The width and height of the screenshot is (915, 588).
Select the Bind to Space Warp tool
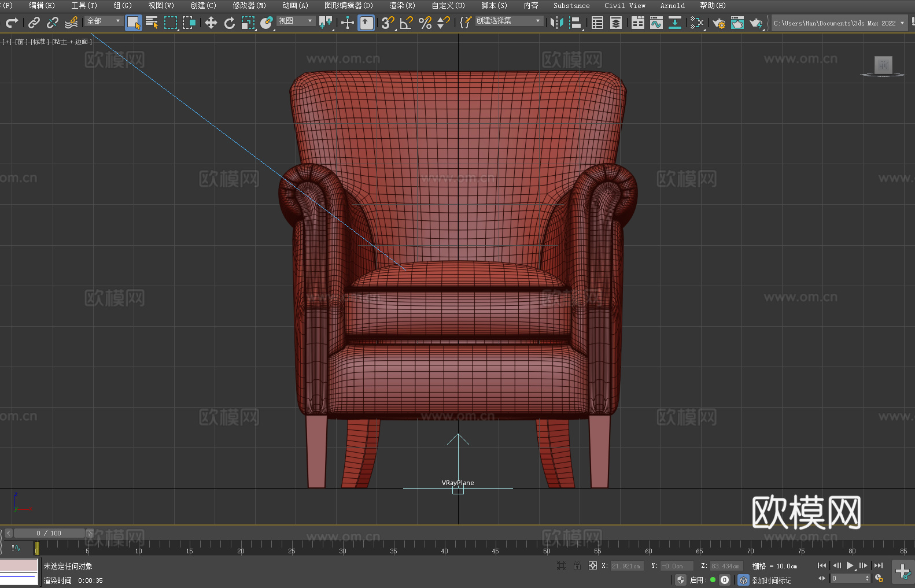tap(71, 23)
